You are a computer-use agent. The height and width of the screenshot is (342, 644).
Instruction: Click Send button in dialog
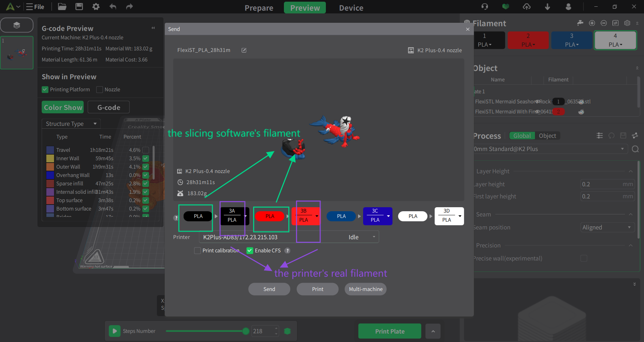tap(269, 289)
